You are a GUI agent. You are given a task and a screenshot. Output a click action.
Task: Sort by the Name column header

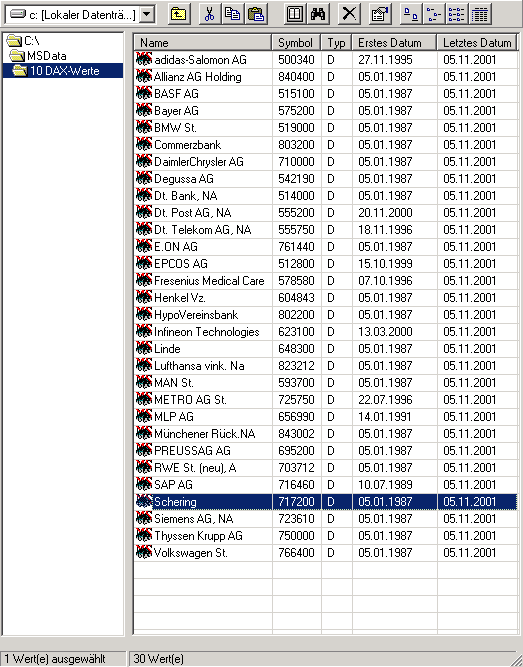click(x=203, y=43)
